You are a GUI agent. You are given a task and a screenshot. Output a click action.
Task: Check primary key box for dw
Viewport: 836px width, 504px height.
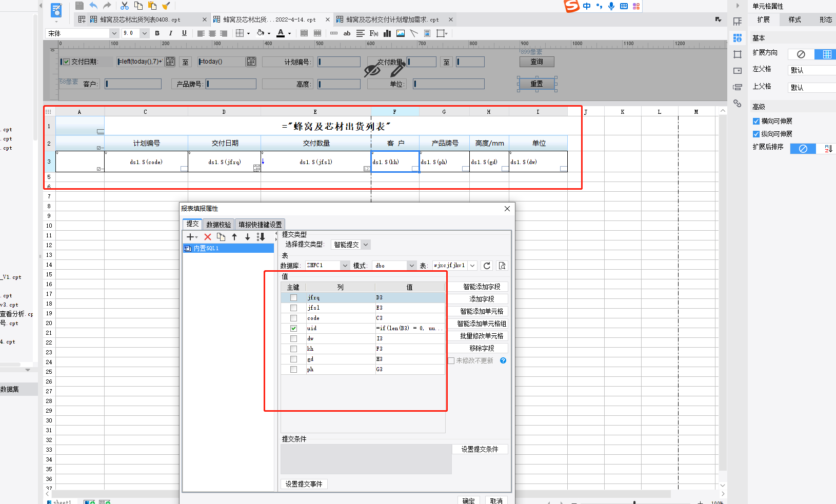pyautogui.click(x=293, y=338)
